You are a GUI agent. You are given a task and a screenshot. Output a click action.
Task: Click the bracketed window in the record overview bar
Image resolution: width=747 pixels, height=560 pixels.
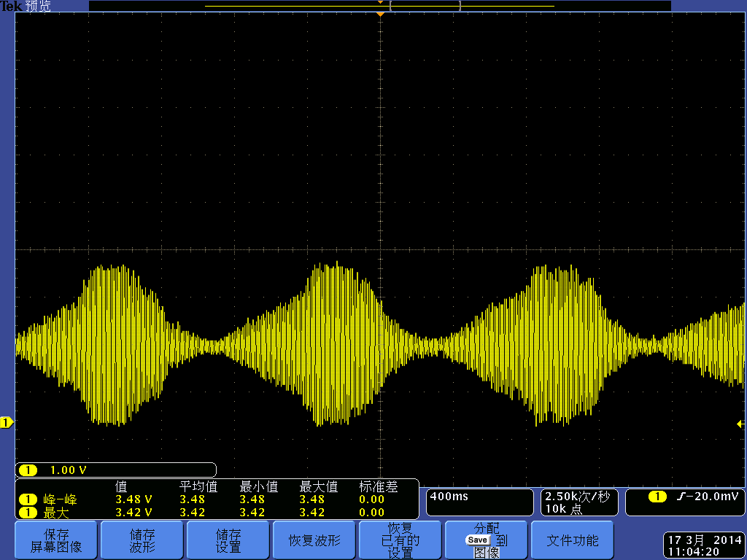[425, 6]
